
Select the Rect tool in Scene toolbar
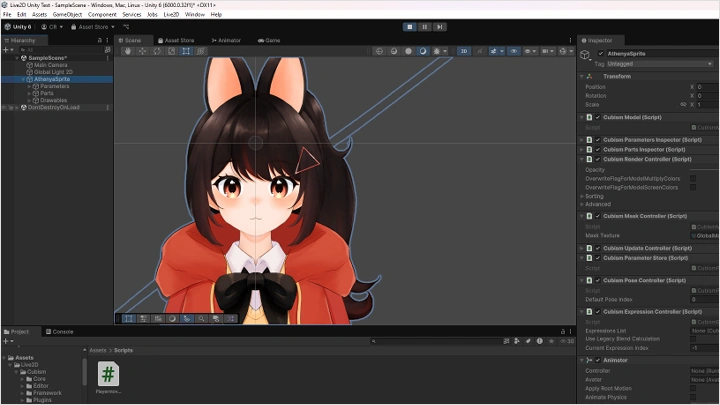click(186, 51)
